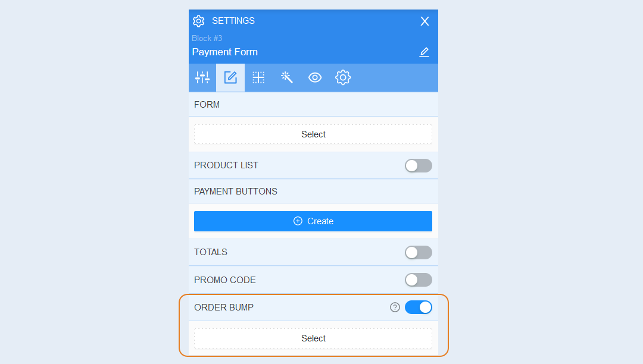Enable the Product List toggle

tap(419, 165)
